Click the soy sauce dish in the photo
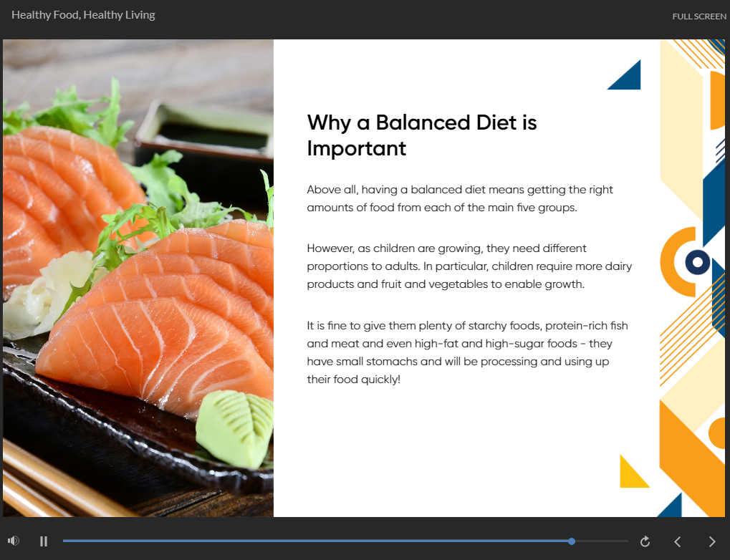This screenshot has width=730, height=560. [x=204, y=132]
